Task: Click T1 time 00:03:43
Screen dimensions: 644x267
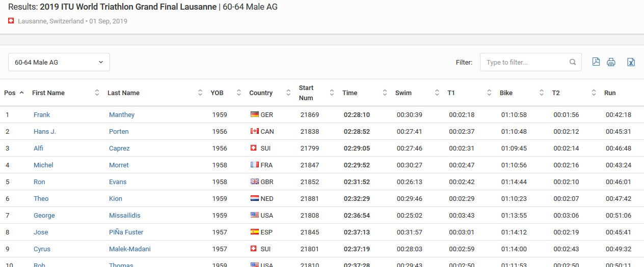Action: coord(462,215)
